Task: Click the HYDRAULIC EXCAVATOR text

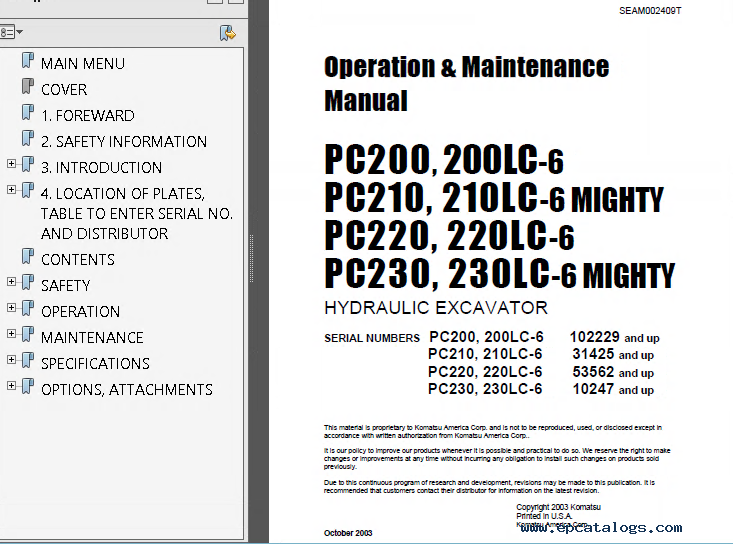Action: (x=436, y=308)
